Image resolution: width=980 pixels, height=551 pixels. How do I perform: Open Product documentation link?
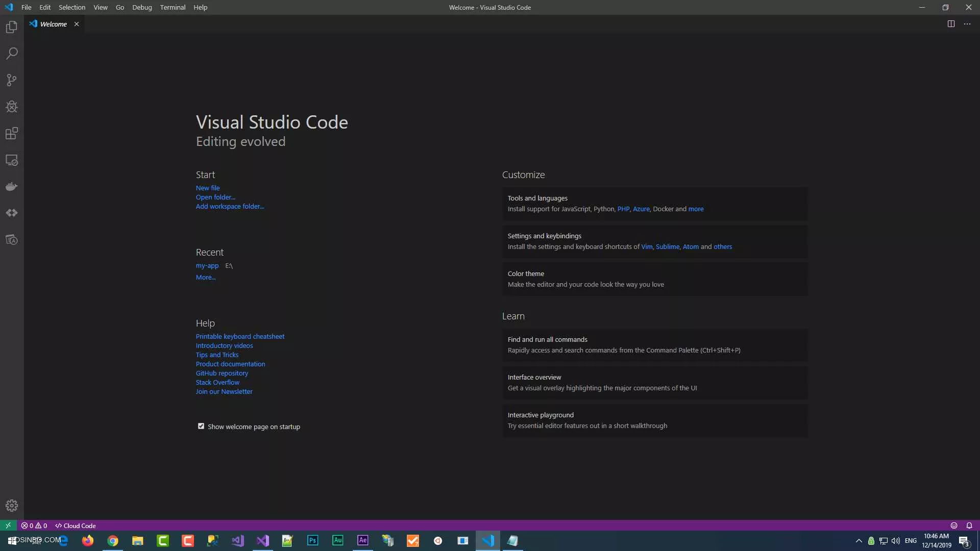coord(230,364)
